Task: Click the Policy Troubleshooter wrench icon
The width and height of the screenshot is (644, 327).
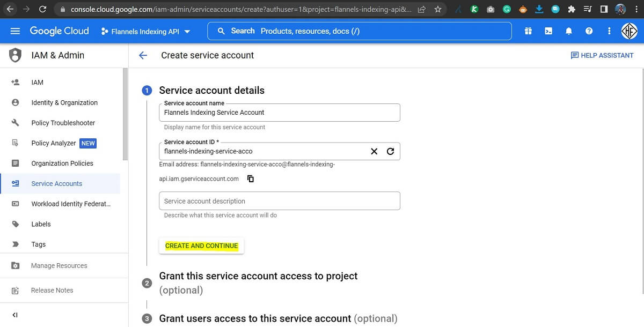Action: point(15,123)
